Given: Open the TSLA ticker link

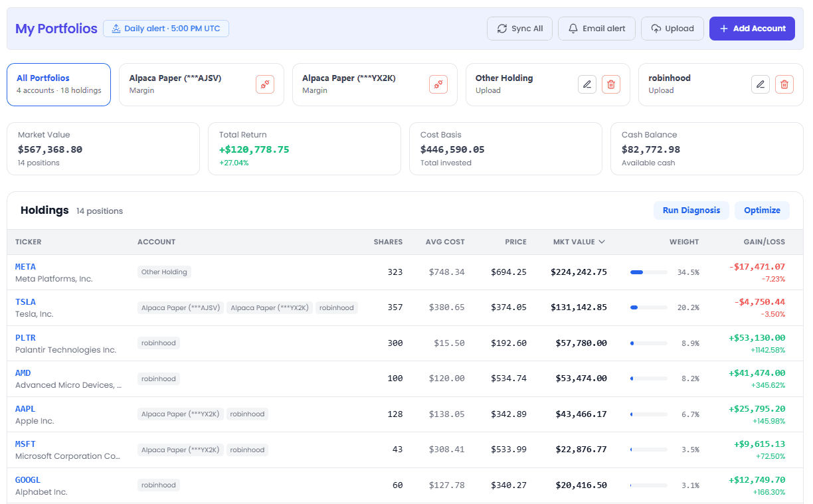Looking at the screenshot, I should [25, 302].
